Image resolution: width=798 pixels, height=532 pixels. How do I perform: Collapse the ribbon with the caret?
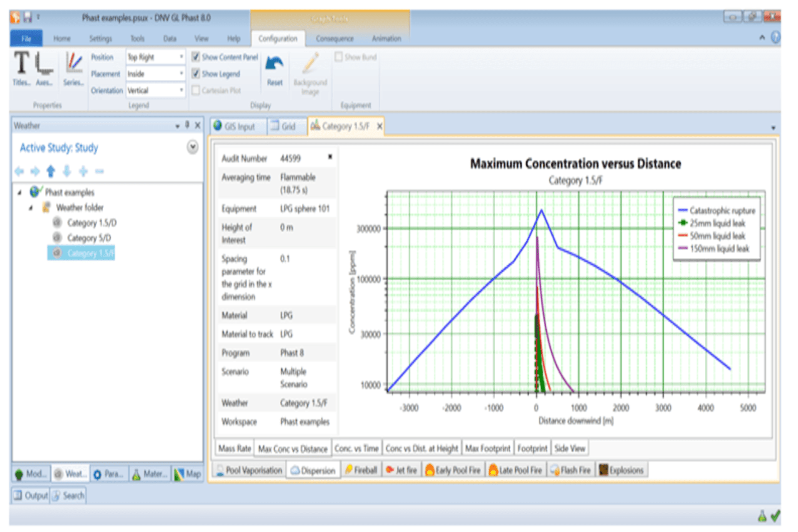[762, 37]
